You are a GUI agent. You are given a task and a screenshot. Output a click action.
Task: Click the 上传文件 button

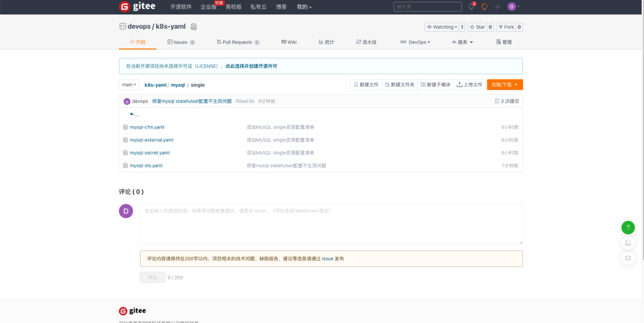(x=470, y=85)
